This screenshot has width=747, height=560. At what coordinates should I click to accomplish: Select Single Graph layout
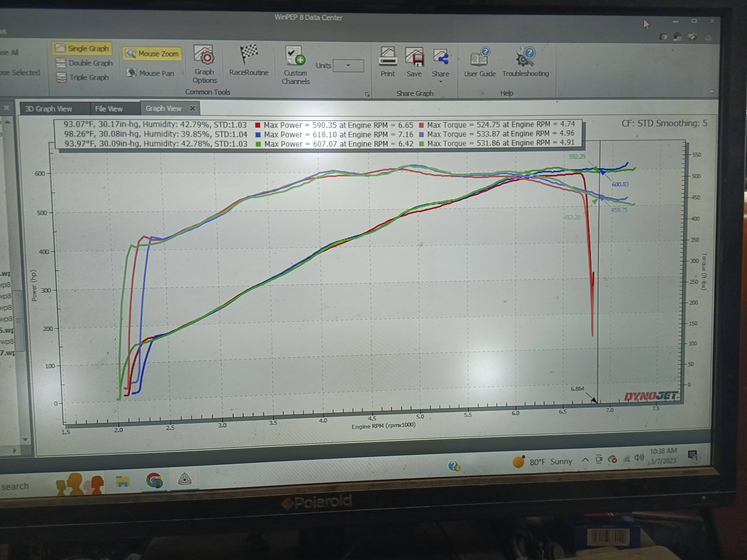pyautogui.click(x=82, y=48)
